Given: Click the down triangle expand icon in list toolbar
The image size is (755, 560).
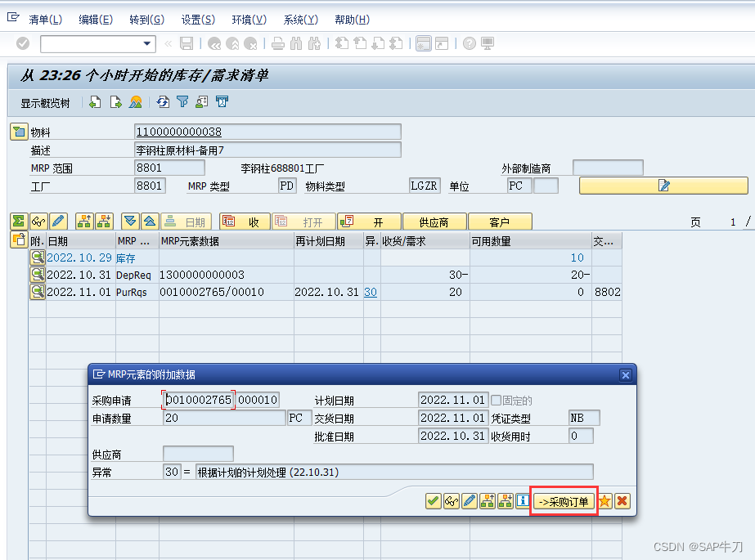Looking at the screenshot, I should (129, 222).
